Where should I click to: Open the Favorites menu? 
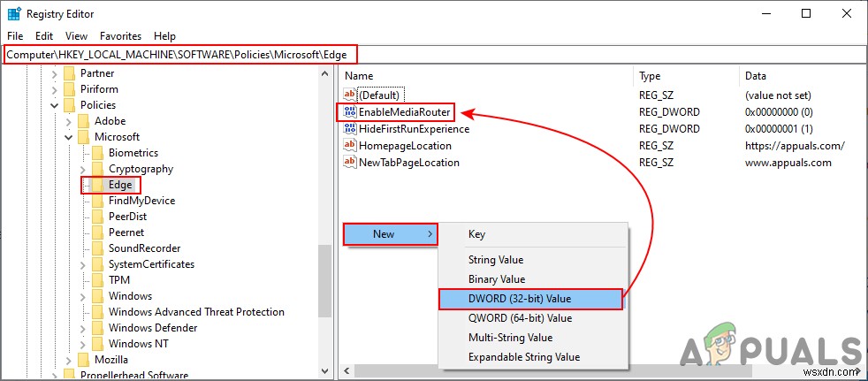point(121,36)
